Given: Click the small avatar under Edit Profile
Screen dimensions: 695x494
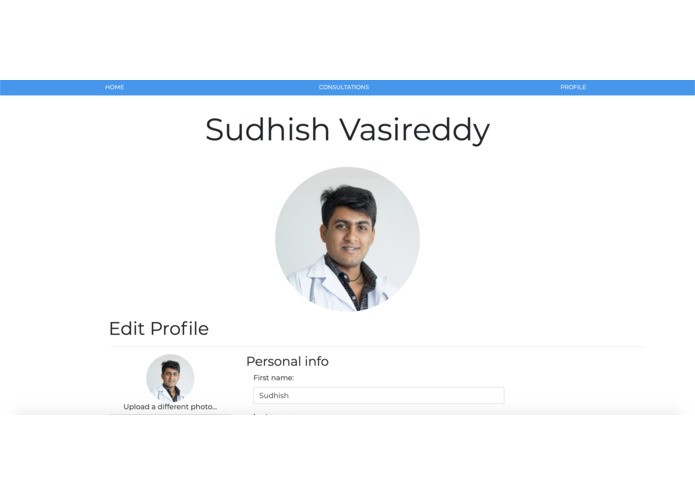Looking at the screenshot, I should [170, 378].
